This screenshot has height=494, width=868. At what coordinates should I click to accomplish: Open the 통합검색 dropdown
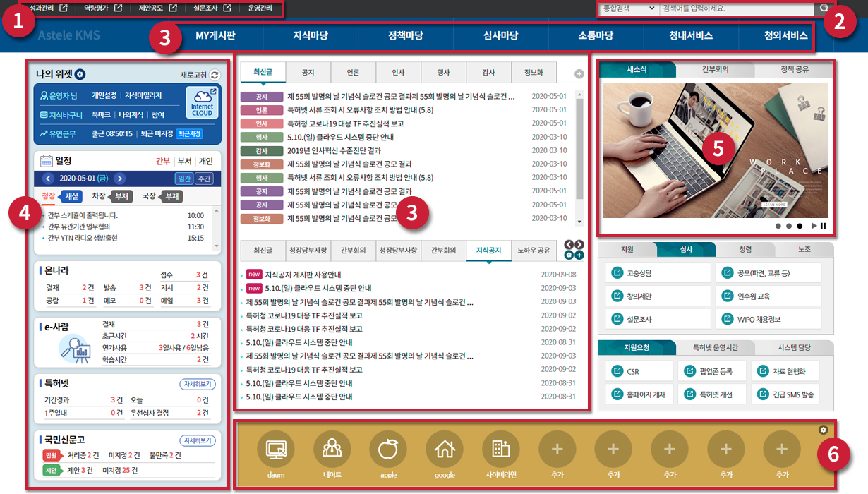coord(627,9)
